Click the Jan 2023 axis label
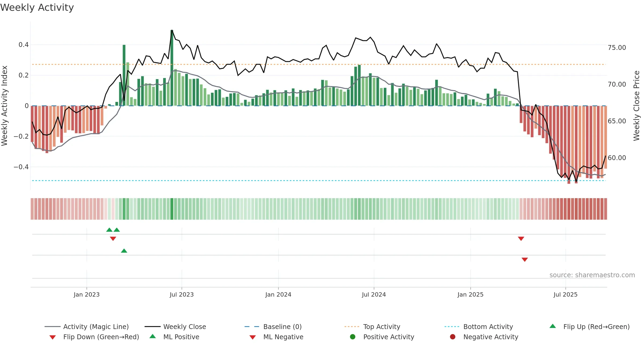644x362 pixels. coord(87,295)
